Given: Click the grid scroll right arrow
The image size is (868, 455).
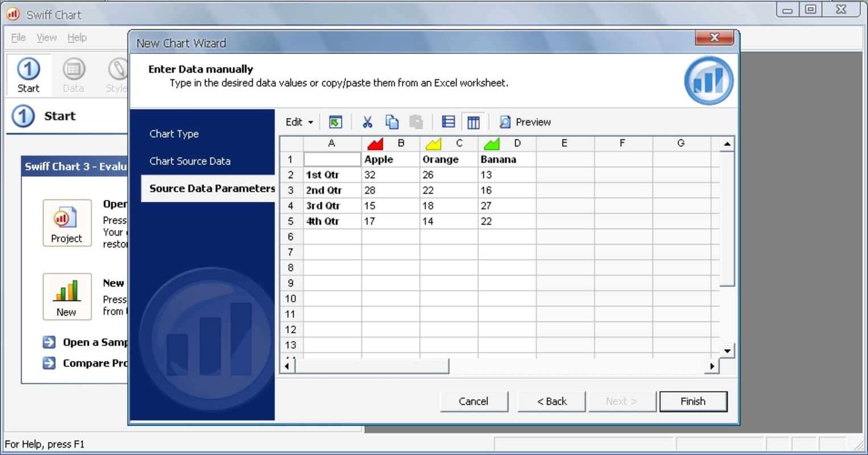Looking at the screenshot, I should click(x=712, y=366).
